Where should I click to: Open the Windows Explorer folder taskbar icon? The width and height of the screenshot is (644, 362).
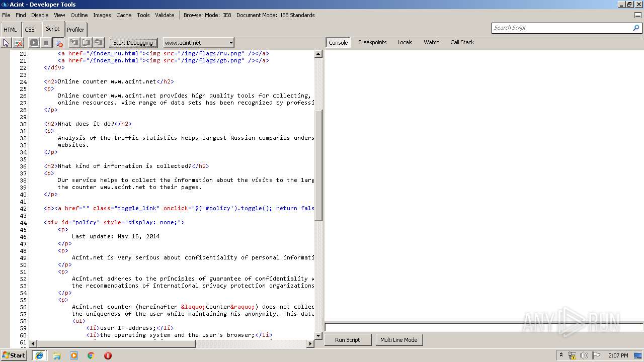[57, 355]
